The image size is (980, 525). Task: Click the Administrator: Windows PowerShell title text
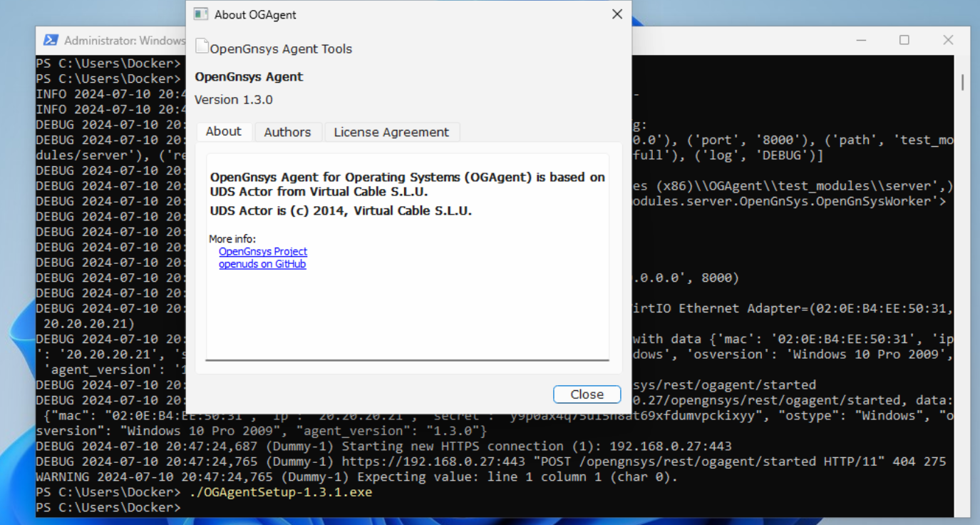pos(125,41)
